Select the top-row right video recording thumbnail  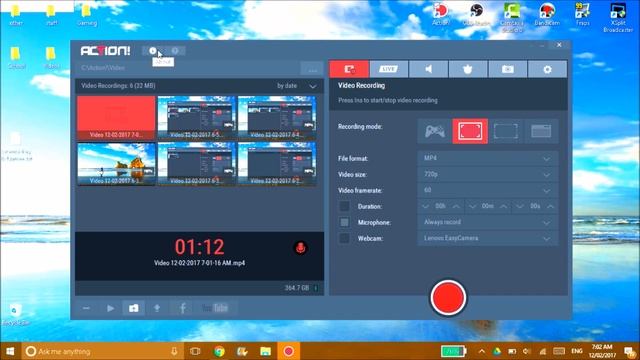click(x=277, y=118)
